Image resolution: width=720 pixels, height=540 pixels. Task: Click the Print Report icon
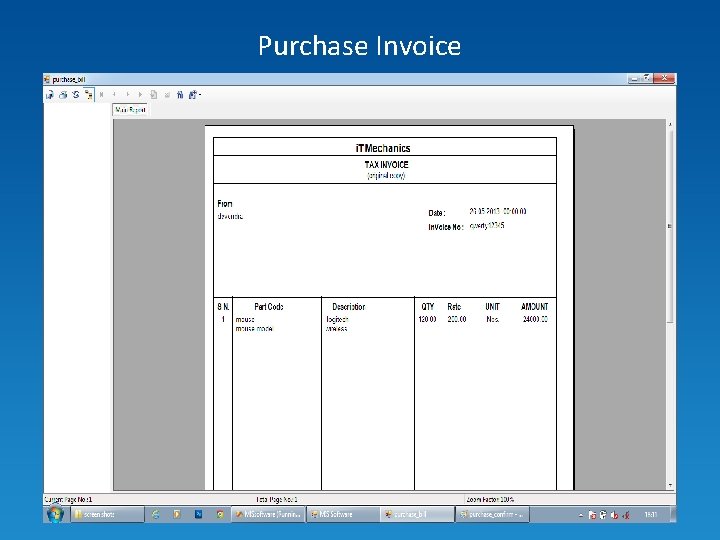tap(63, 95)
